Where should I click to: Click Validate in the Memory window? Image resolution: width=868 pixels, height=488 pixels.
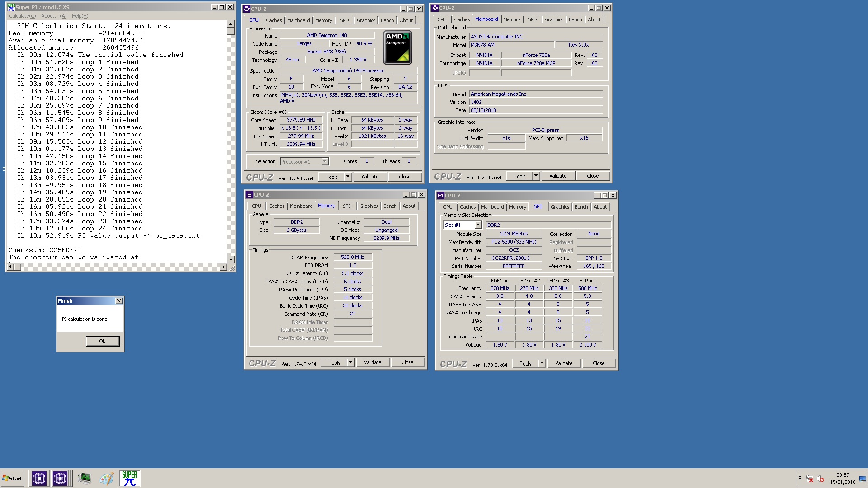pos(373,362)
